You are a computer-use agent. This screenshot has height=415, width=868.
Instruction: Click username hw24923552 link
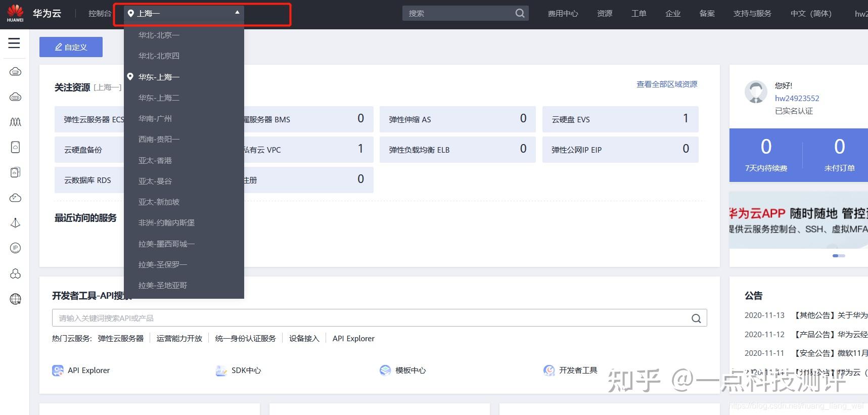pos(797,98)
